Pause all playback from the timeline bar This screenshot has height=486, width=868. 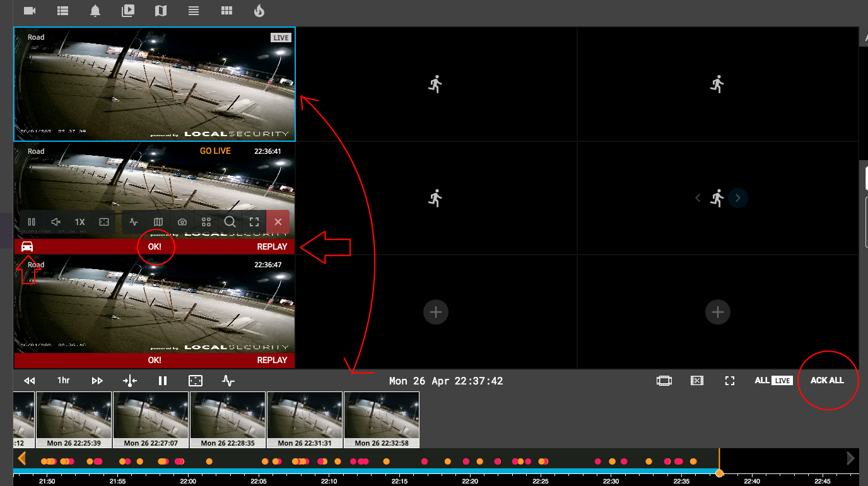click(x=163, y=381)
